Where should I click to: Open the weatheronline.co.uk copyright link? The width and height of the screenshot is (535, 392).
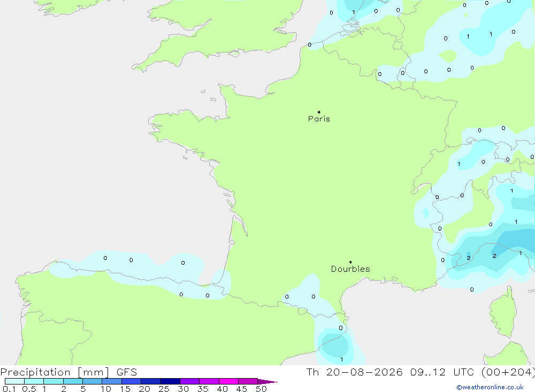[490, 387]
